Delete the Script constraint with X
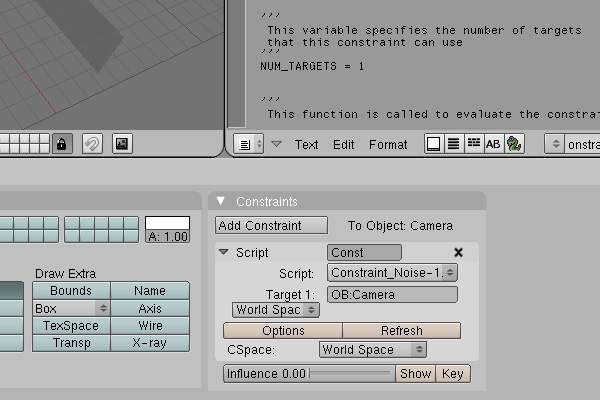 (458, 252)
